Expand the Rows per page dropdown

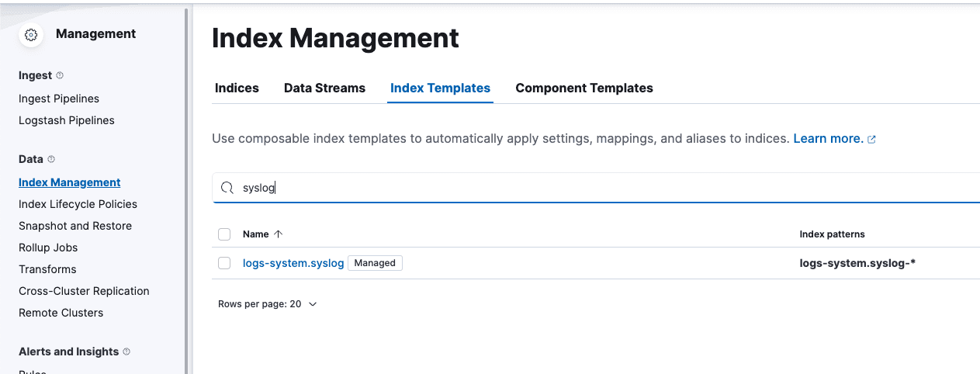click(x=268, y=304)
